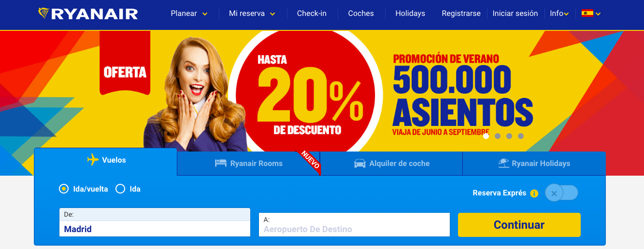Click the NUEVO ribbon badge
Viewport: 644px width, 249px height.
311,160
